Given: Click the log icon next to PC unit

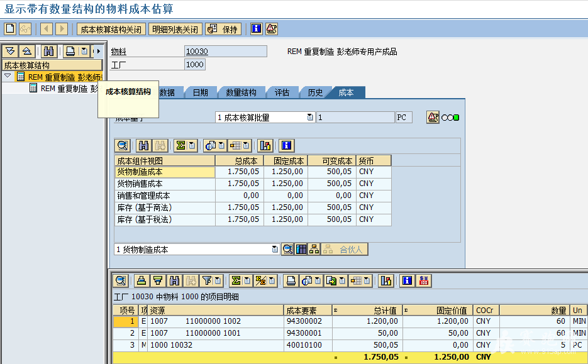Looking at the screenshot, I should click(433, 118).
